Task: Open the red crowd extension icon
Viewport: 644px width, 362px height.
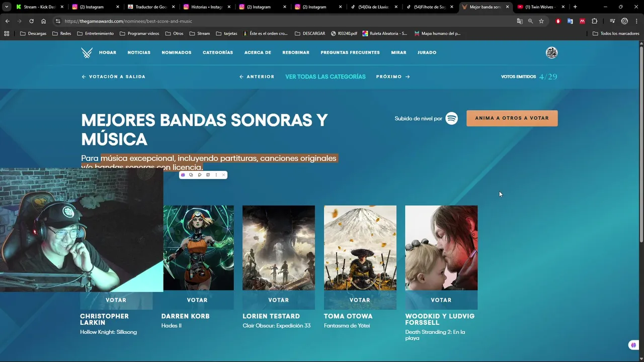Action: pyautogui.click(x=582, y=21)
